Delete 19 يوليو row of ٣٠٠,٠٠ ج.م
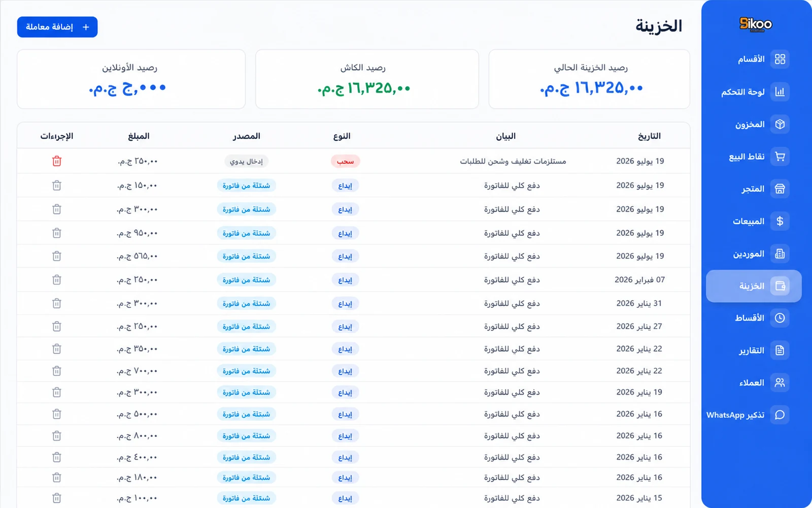Viewport: 812px width, 508px height. click(x=57, y=209)
